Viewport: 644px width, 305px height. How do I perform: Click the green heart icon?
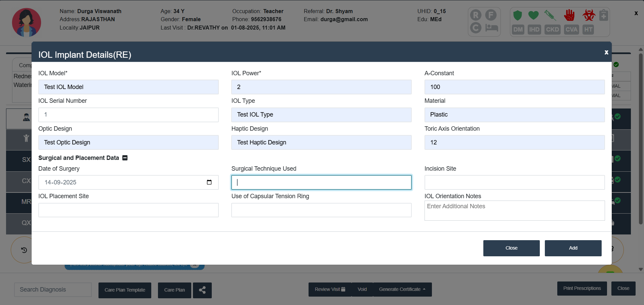533,15
